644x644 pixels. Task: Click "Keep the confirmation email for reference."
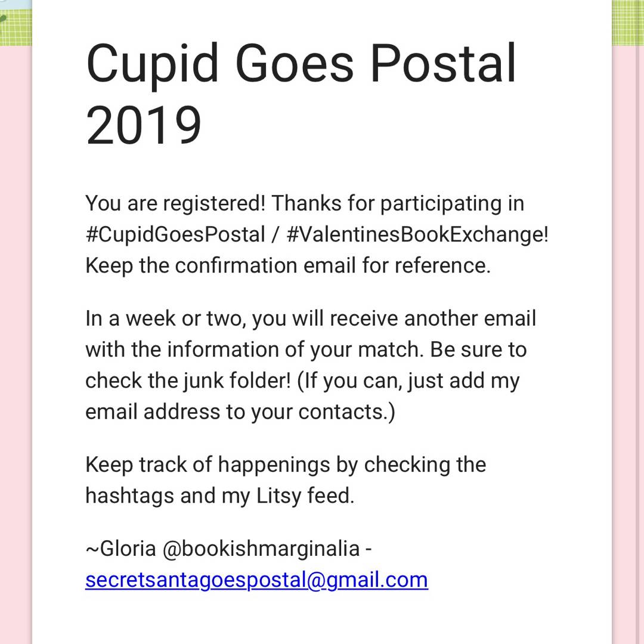click(287, 265)
